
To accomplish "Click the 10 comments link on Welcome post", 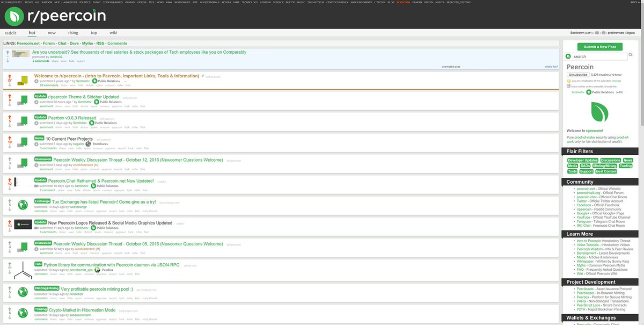I will 49,85.
